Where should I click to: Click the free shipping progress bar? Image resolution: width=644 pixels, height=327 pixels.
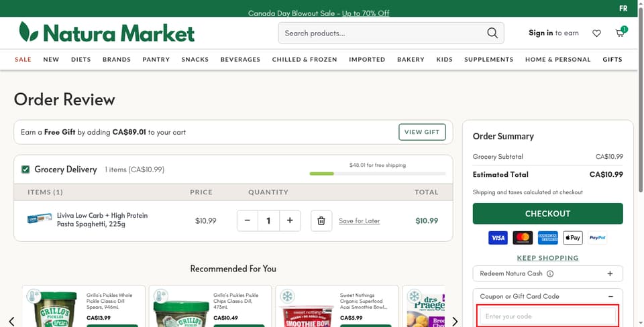tap(378, 174)
